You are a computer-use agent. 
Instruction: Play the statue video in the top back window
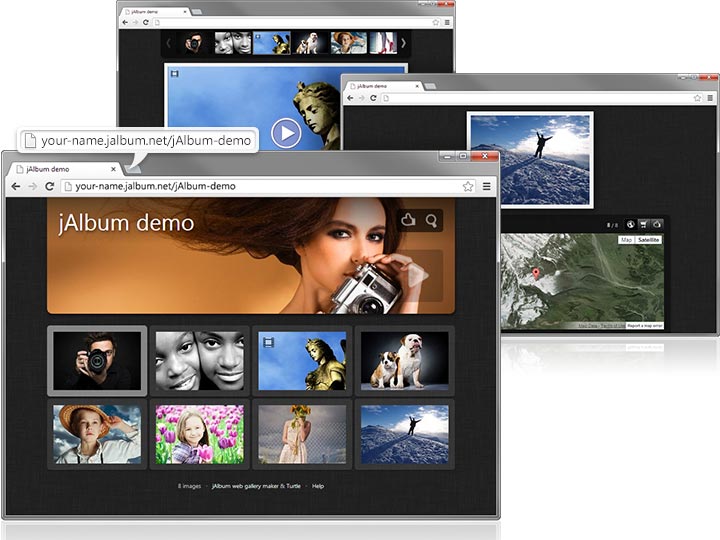click(x=286, y=133)
